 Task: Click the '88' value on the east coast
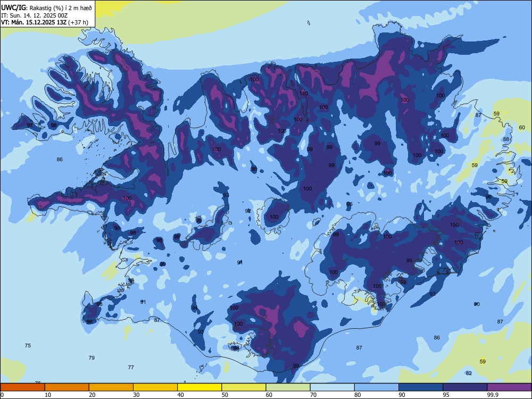[x=506, y=139]
